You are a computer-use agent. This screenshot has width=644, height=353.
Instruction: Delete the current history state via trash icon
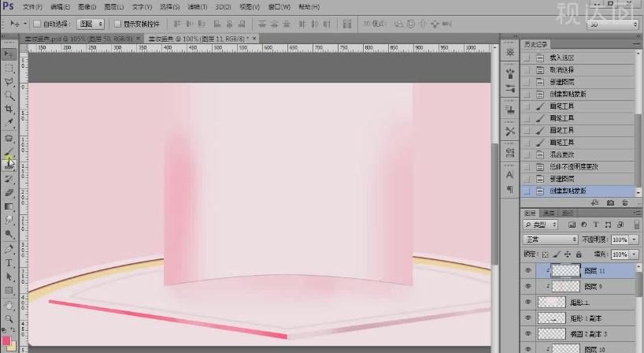tap(627, 203)
